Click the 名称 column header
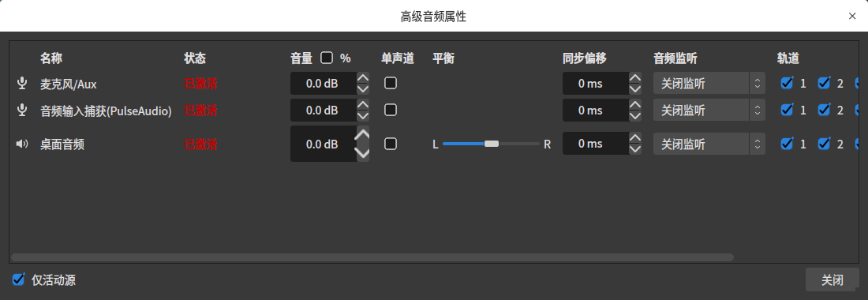868x300 pixels. click(51, 58)
